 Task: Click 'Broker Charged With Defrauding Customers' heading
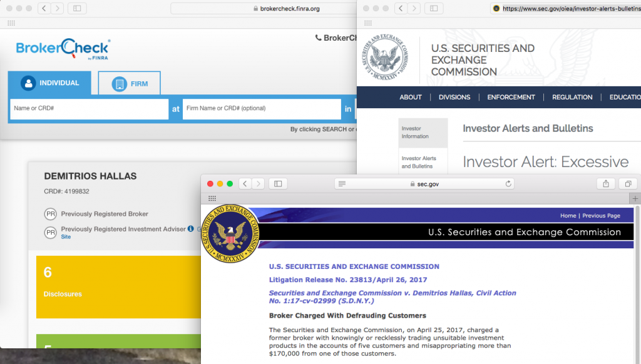click(x=347, y=315)
